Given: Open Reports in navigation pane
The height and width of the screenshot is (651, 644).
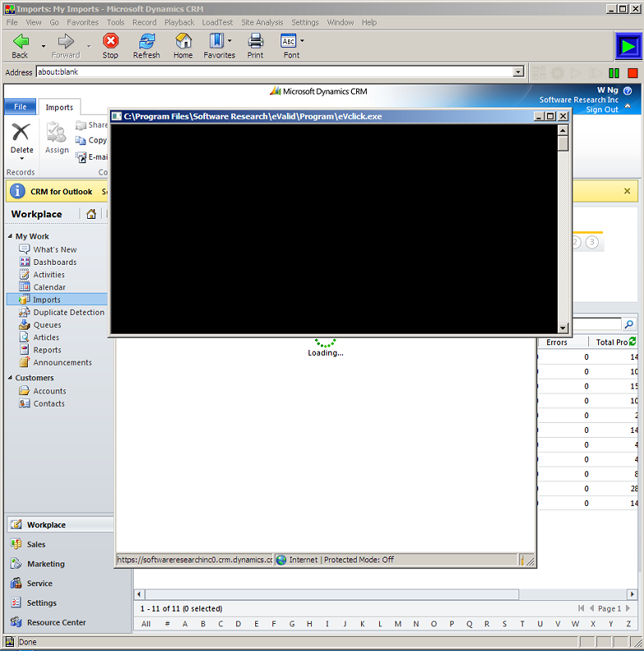Looking at the screenshot, I should click(47, 349).
